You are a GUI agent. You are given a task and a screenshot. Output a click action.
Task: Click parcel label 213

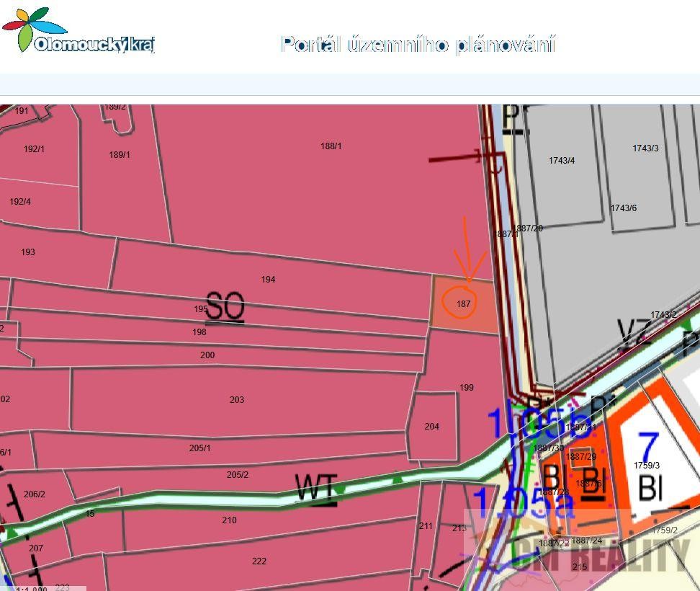[x=459, y=528]
